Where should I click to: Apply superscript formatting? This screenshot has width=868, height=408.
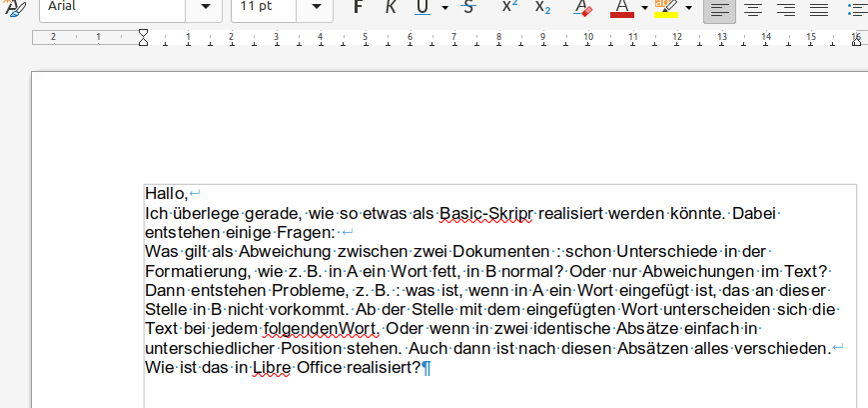pyautogui.click(x=509, y=7)
